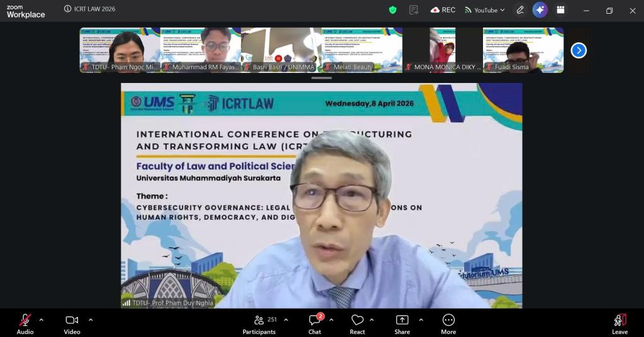Image resolution: width=644 pixels, height=337 pixels.
Task: Show next participants with right arrow
Action: click(x=579, y=50)
